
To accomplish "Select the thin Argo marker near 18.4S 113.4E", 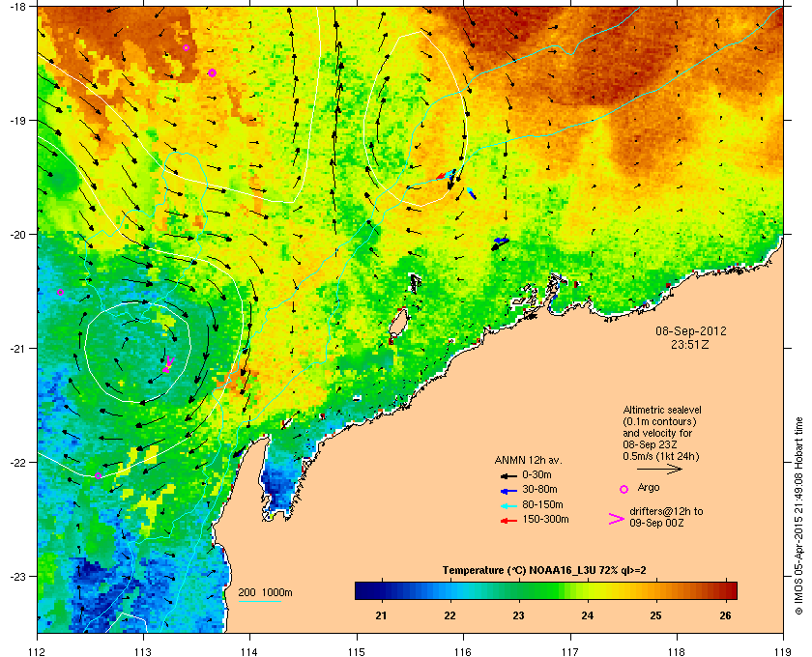I will click(x=186, y=48).
